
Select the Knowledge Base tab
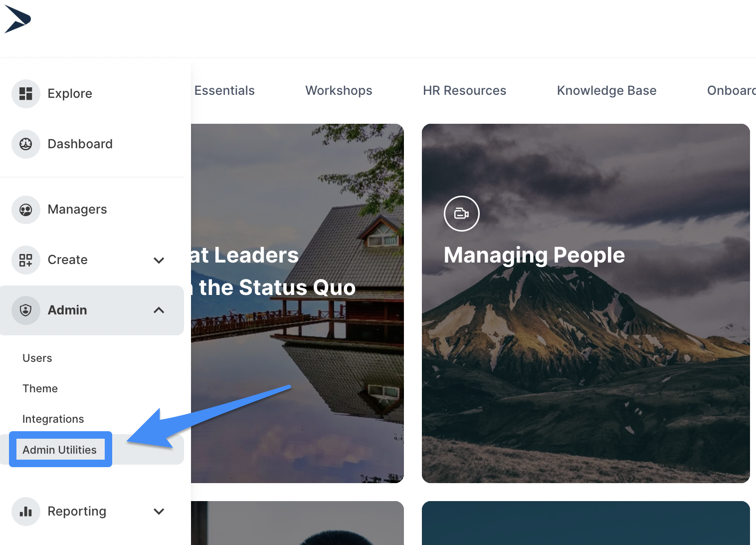tap(606, 91)
